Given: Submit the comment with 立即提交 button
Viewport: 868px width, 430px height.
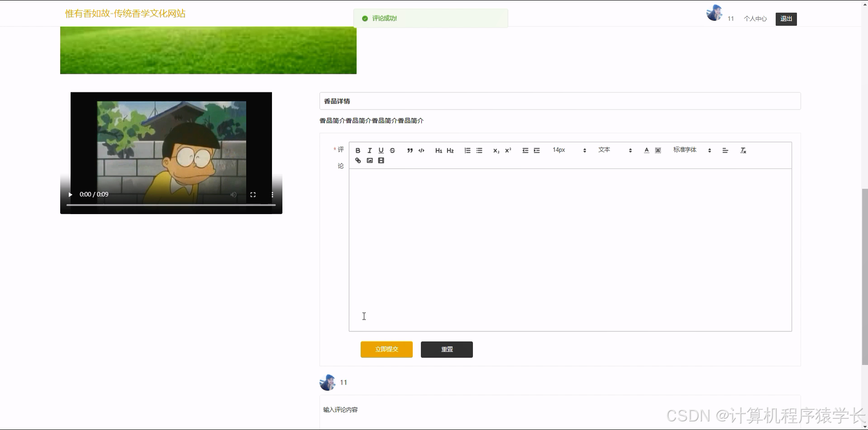Looking at the screenshot, I should (x=386, y=349).
